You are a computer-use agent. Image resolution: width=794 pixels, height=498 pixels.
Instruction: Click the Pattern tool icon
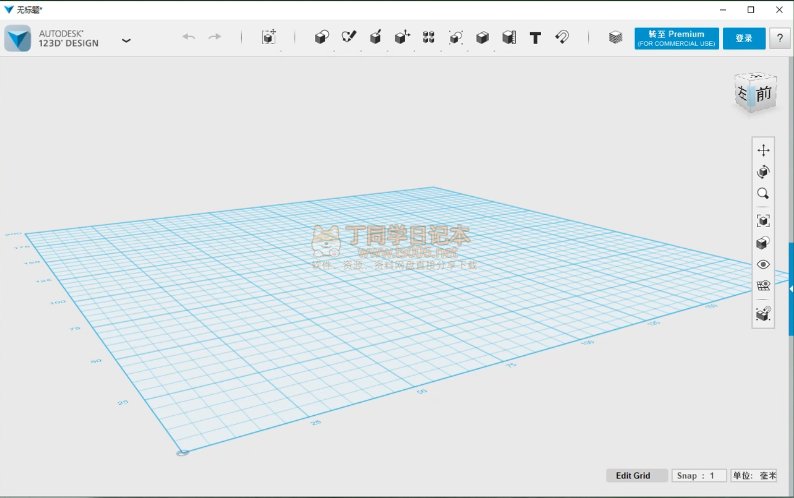[429, 37]
